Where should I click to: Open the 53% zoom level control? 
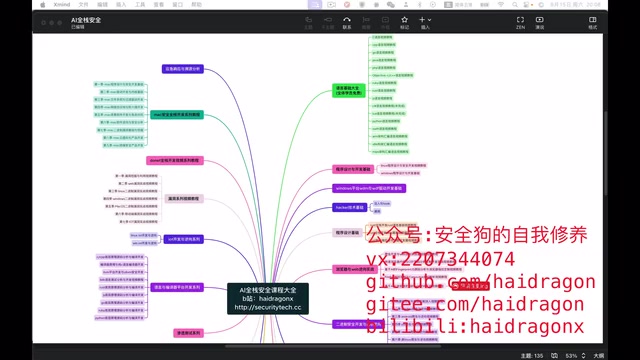571,356
